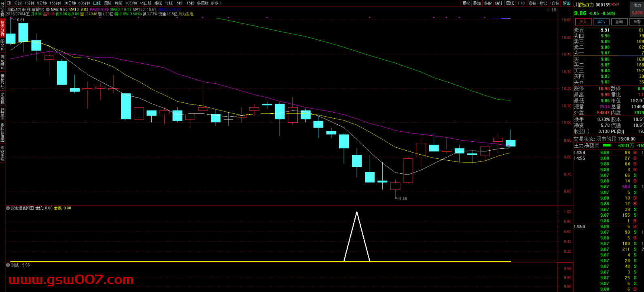This screenshot has height=292, width=644.
Task: Open settings icon beside 主力净额
Action: pyautogui.click(x=597, y=145)
